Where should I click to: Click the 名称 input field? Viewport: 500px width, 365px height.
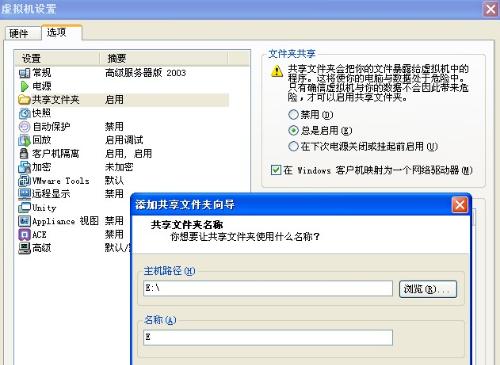[x=268, y=337]
